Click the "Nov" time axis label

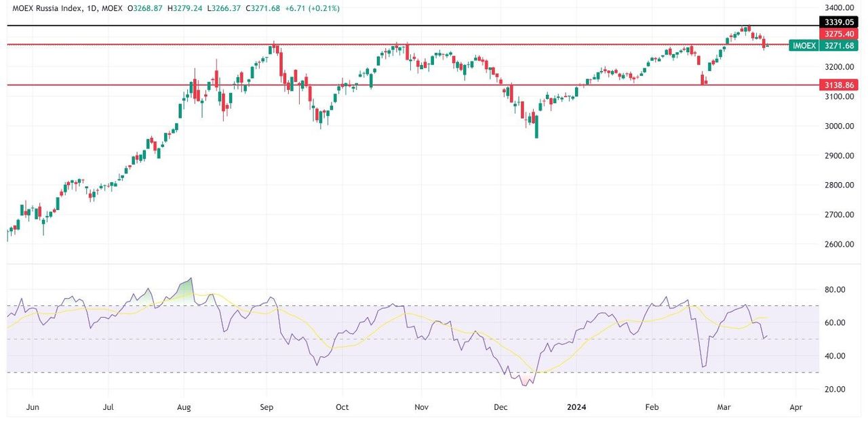[421, 408]
